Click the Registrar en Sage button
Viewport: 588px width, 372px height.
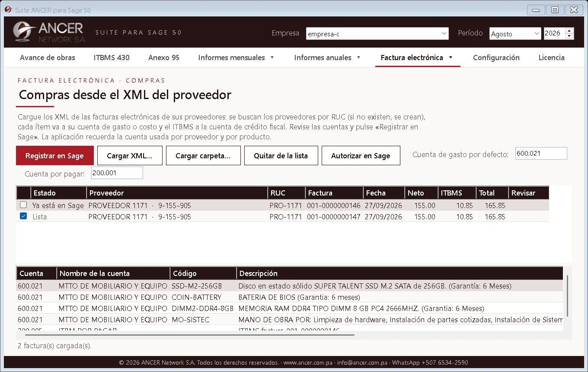click(54, 156)
